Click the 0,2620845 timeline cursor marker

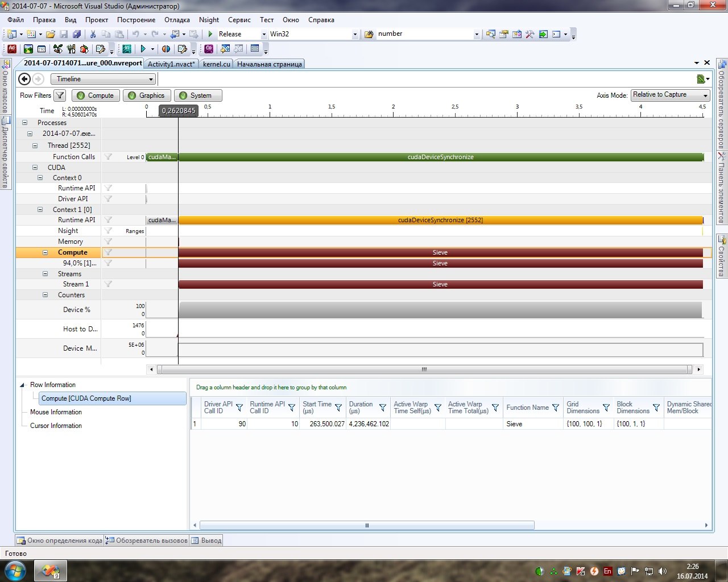[178, 111]
